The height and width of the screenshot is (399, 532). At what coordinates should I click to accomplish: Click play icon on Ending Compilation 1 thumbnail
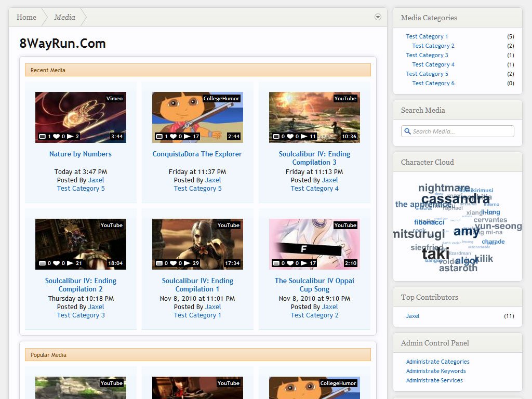pos(187,263)
